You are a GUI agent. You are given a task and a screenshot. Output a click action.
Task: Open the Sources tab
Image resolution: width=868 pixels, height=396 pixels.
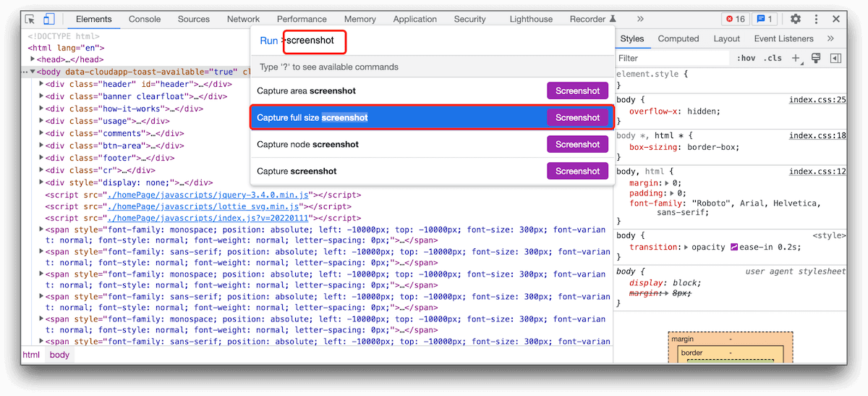point(193,20)
